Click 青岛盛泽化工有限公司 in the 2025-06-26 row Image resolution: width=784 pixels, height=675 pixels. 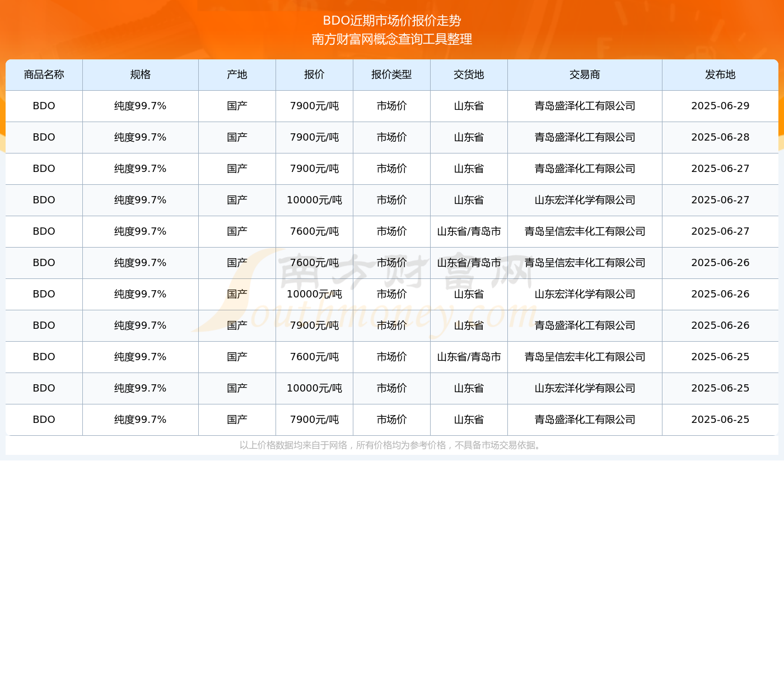585,325
